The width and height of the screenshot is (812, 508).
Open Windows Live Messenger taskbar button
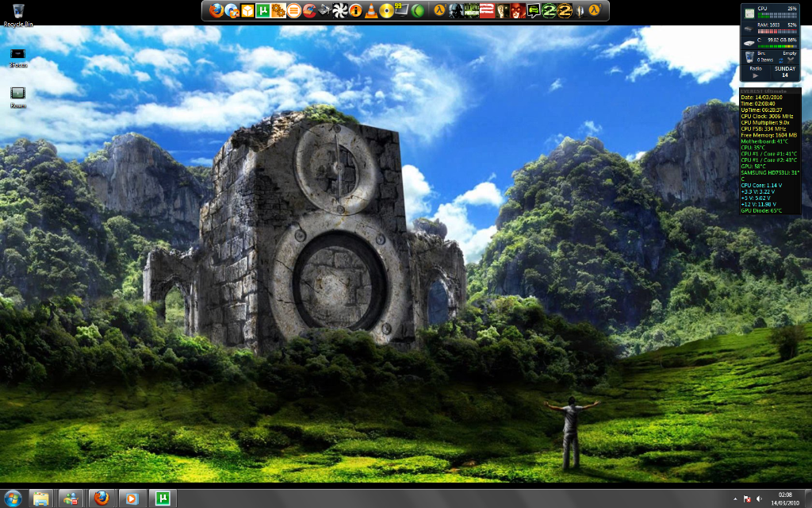71,498
